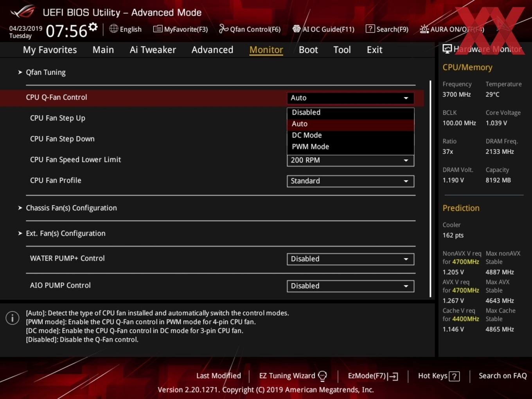Select CPU Fan Speed Lower Limit label
This screenshot has height=399, width=532.
point(75,160)
